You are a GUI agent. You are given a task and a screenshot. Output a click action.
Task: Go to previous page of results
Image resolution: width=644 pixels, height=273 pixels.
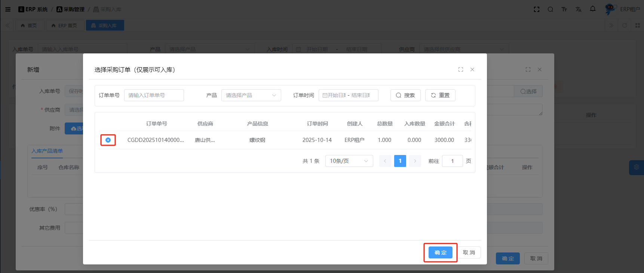point(385,161)
